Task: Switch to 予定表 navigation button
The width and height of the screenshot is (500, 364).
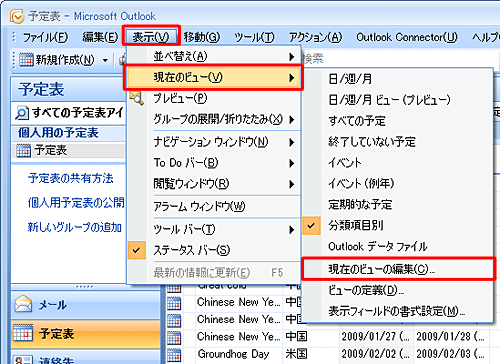Action: (86, 334)
